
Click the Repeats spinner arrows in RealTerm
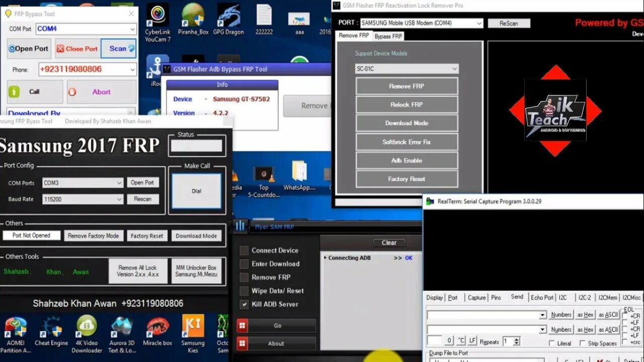coord(516,341)
